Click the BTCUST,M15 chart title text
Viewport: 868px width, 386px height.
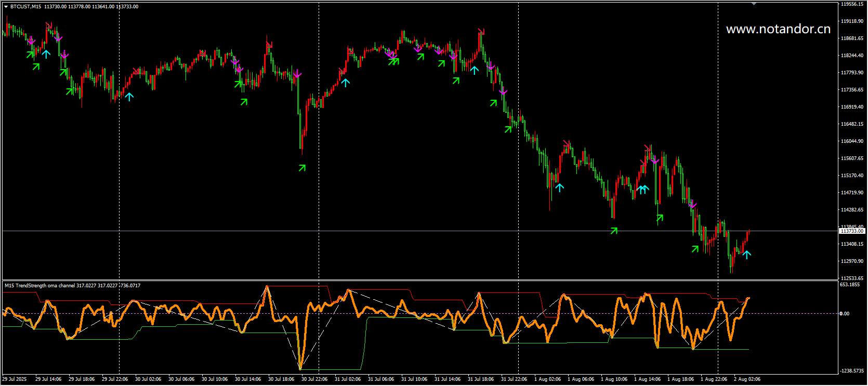pos(26,7)
